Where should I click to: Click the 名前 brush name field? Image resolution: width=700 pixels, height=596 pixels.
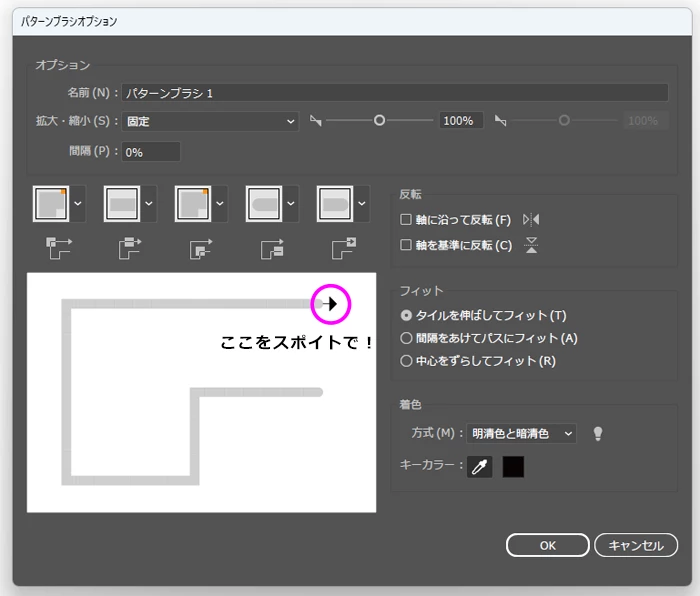395,93
